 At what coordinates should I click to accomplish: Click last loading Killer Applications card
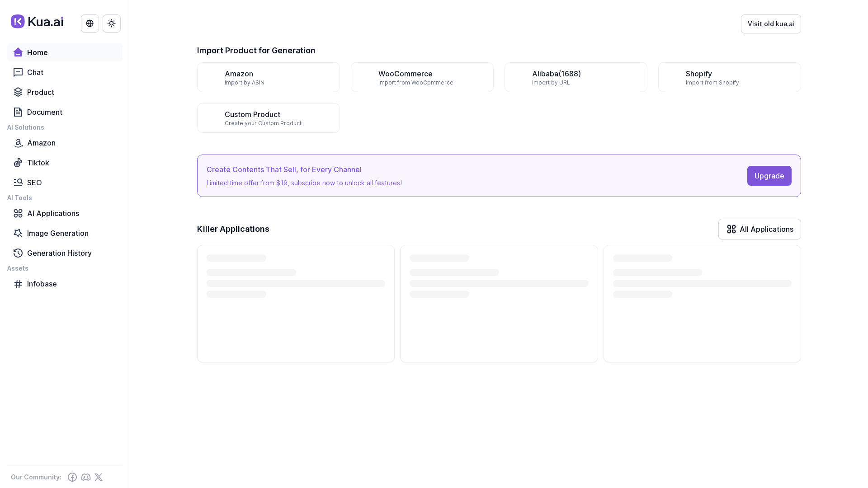click(702, 304)
